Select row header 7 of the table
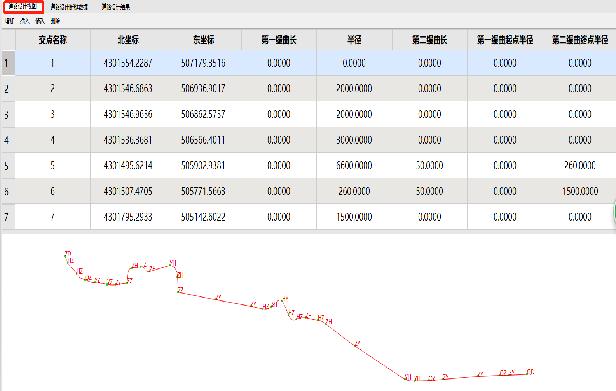Screen dimensions: 616x391 7,217
